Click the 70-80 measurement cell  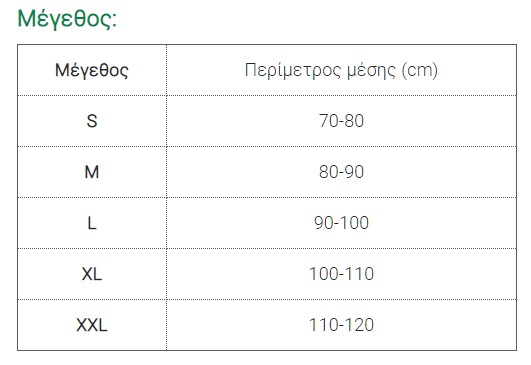(341, 121)
